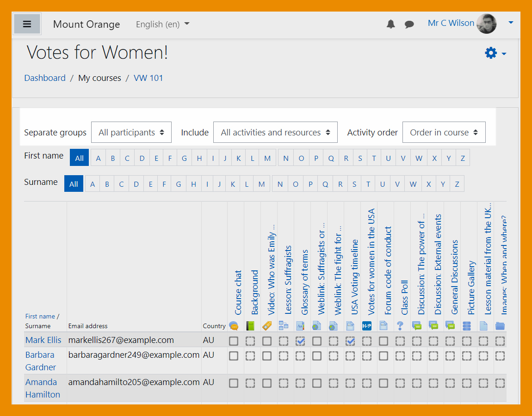The width and height of the screenshot is (532, 416).
Task: Toggle Mark Ellis Course chat completion checkbox
Action: coord(234,341)
